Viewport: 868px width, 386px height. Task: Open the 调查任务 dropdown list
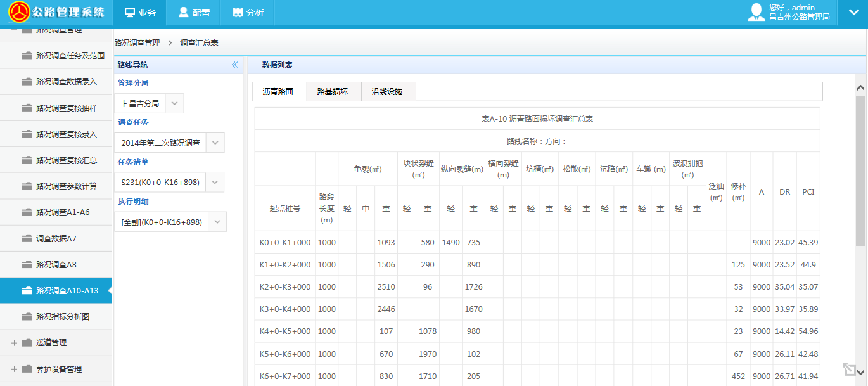215,143
